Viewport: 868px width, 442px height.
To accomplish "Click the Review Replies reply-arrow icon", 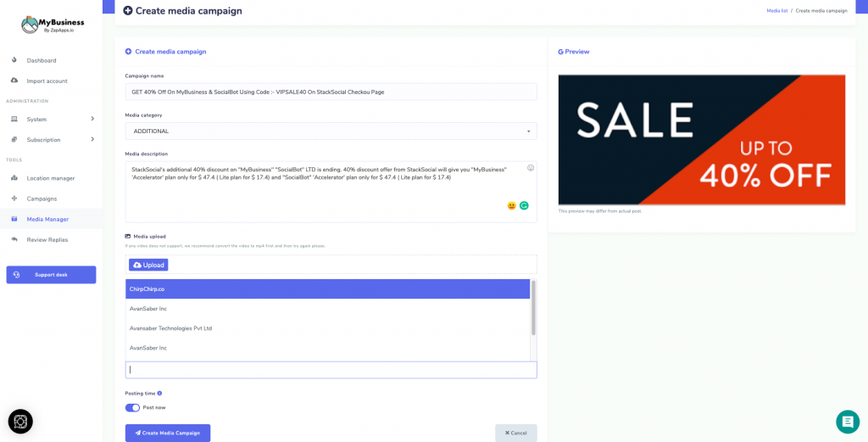I will tap(14, 239).
